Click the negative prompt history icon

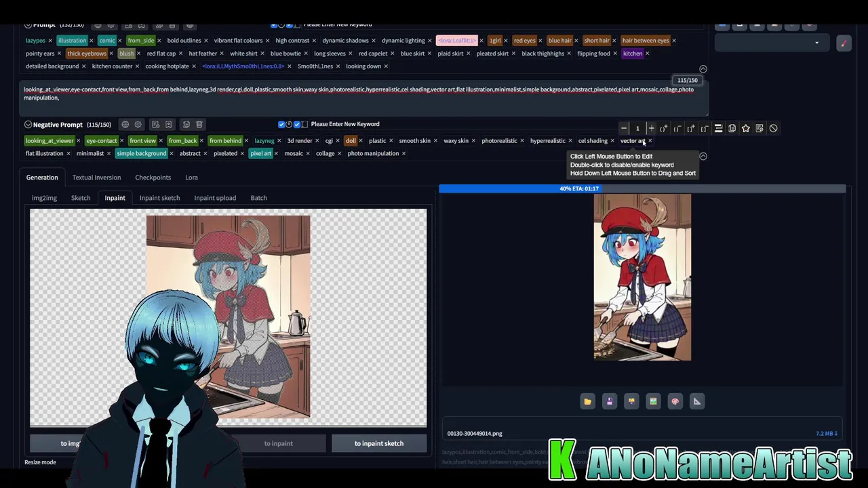pyautogui.click(x=155, y=125)
